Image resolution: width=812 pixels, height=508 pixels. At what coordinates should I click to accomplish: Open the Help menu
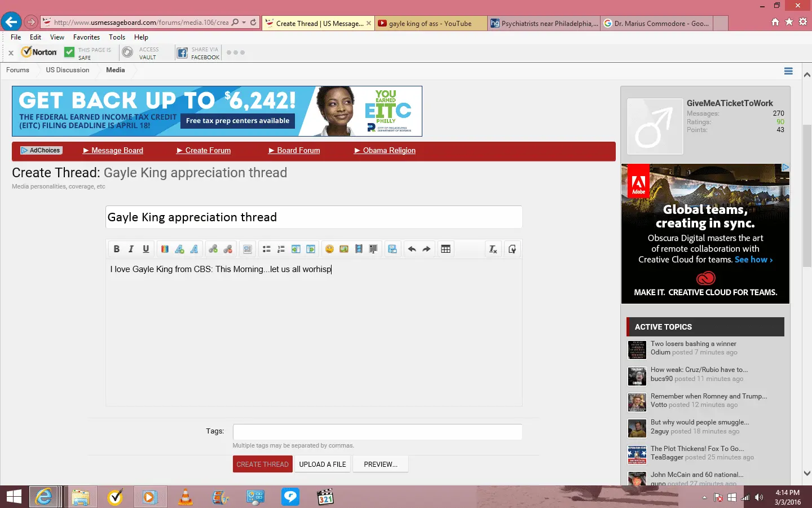pos(141,37)
